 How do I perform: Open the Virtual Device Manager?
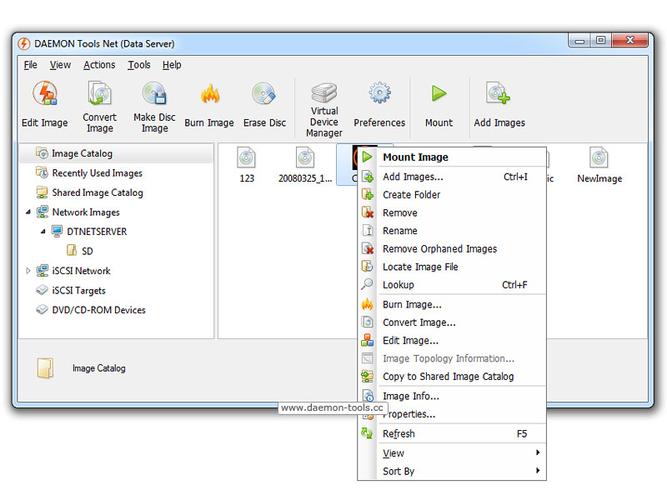pyautogui.click(x=324, y=94)
